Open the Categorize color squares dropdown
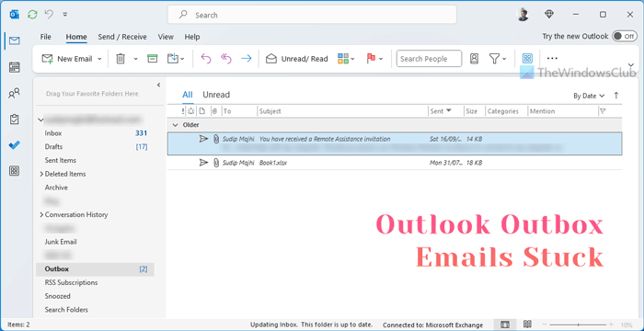Screen dimensions: 644x331 click(x=346, y=59)
